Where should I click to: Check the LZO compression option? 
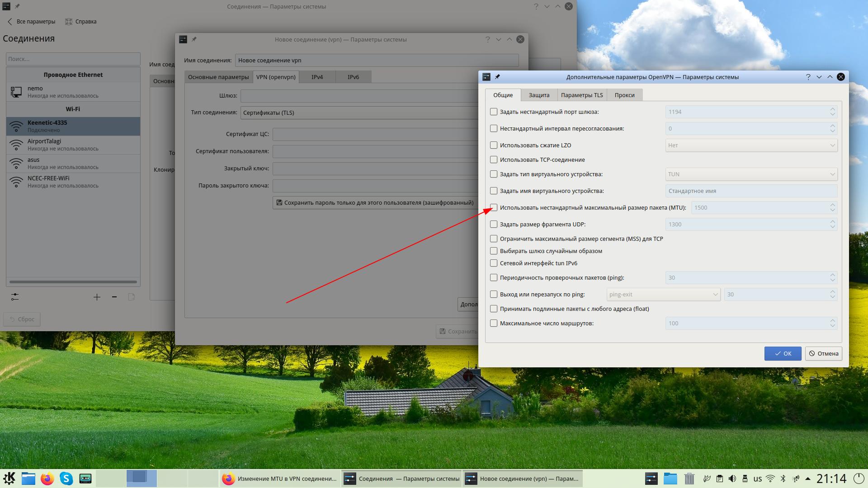pos(494,145)
